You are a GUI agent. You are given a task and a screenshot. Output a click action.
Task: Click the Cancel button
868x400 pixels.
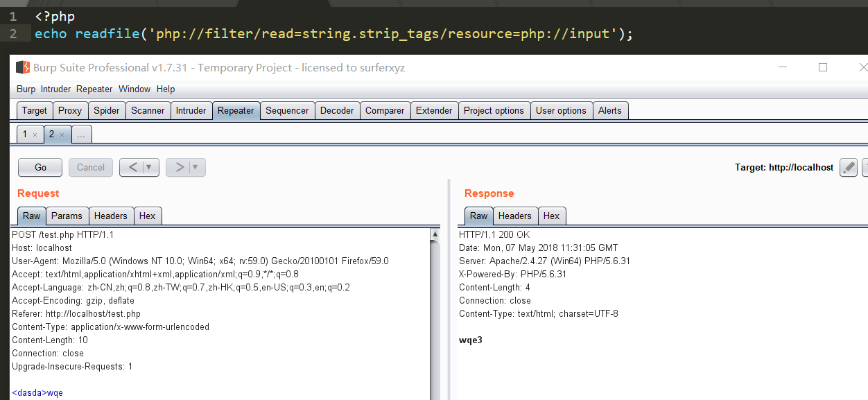tap(91, 167)
